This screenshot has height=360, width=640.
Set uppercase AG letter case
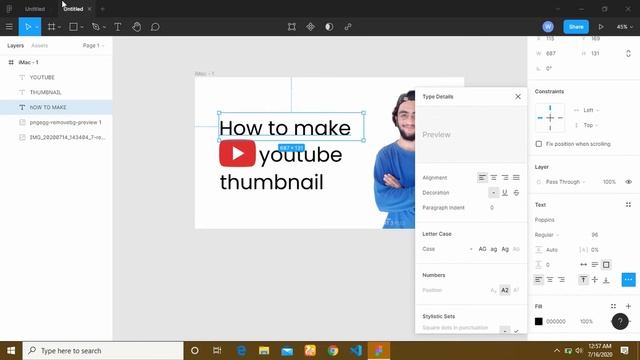(482, 249)
